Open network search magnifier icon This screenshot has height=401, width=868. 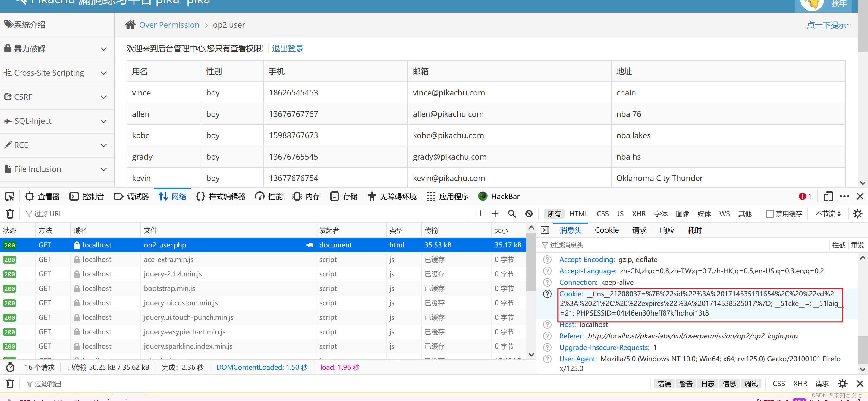pyautogui.click(x=511, y=214)
